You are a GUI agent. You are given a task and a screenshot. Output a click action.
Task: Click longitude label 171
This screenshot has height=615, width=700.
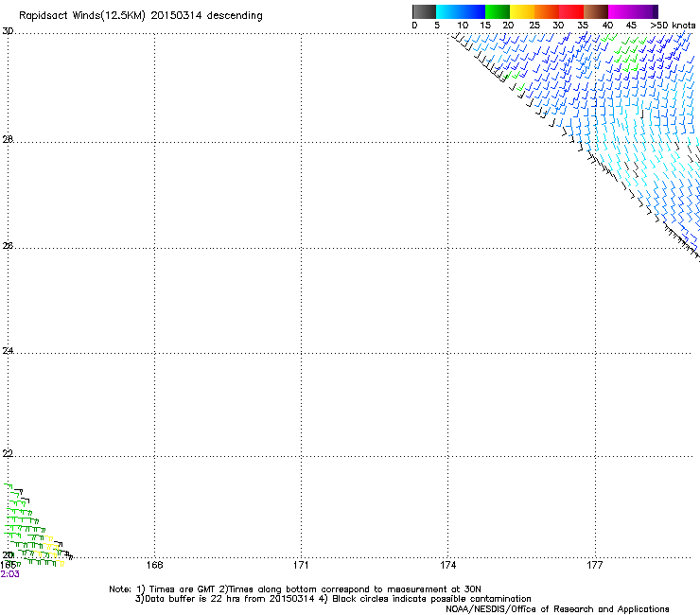(x=301, y=566)
